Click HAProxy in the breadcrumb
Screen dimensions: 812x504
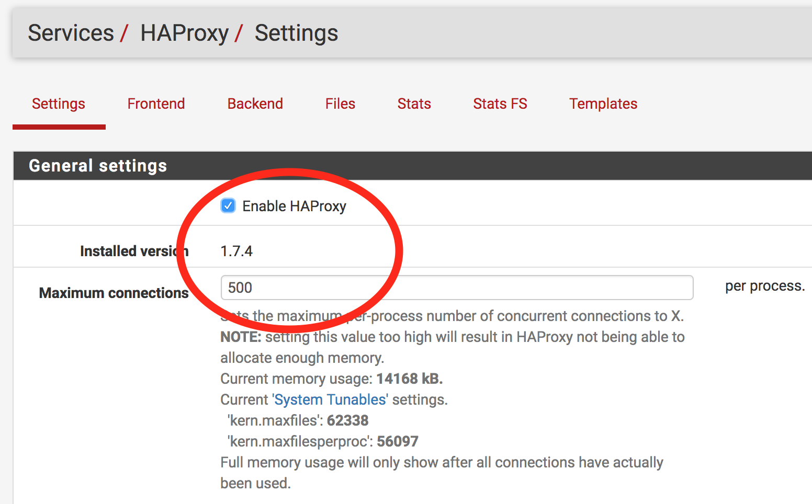pos(184,33)
